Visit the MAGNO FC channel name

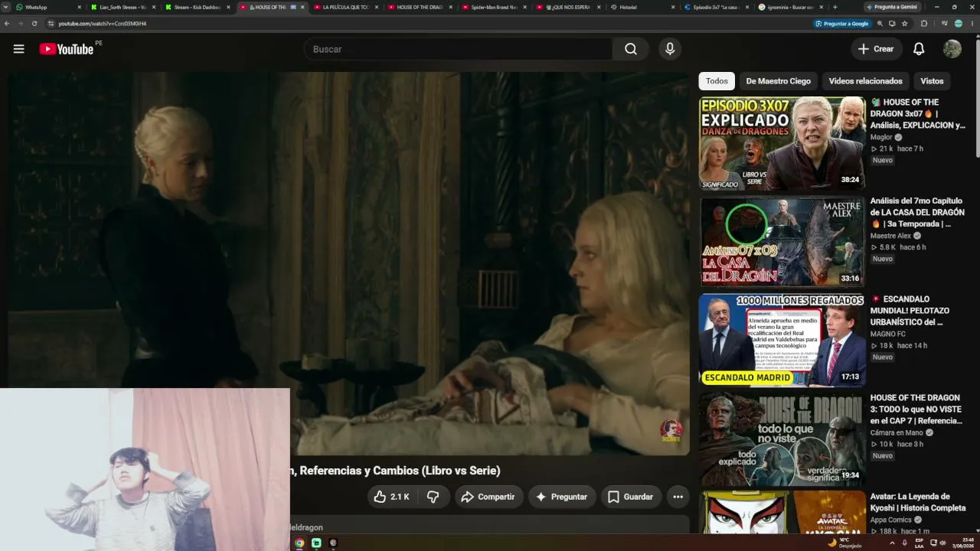pos(888,334)
